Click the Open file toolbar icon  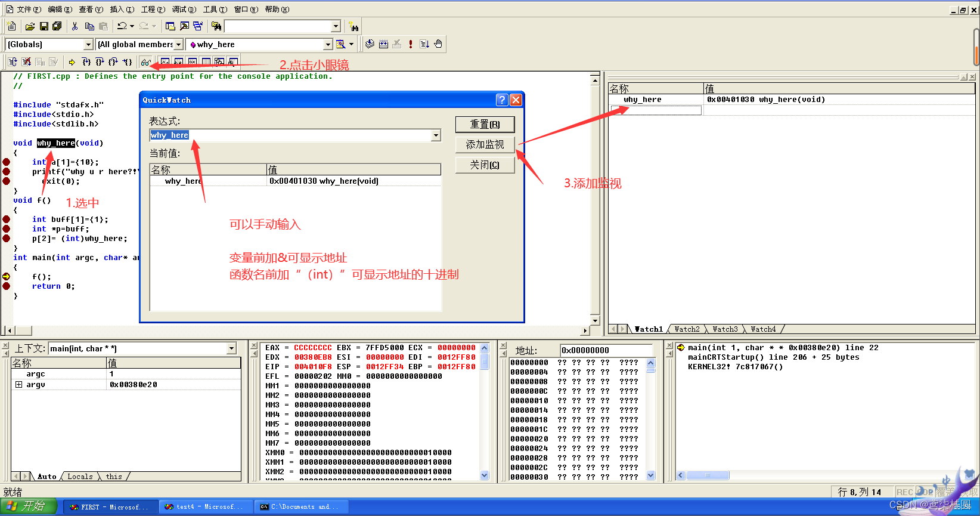pos(30,26)
